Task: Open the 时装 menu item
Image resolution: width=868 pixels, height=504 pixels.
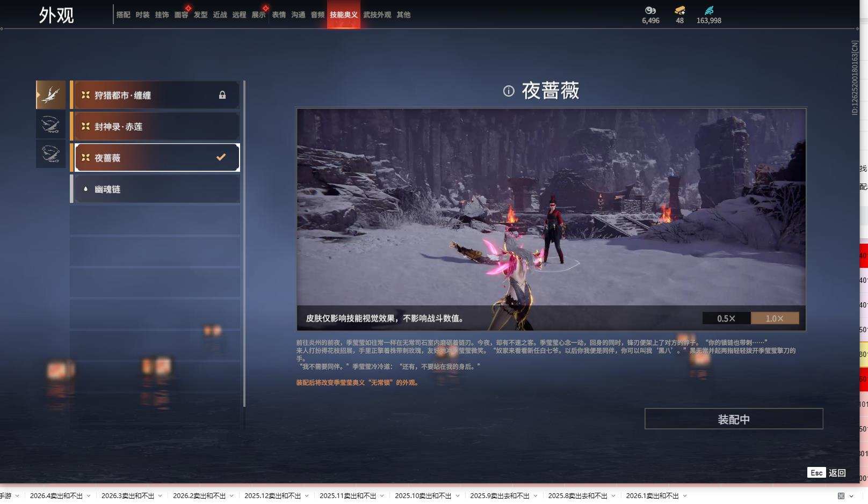Action: point(143,15)
